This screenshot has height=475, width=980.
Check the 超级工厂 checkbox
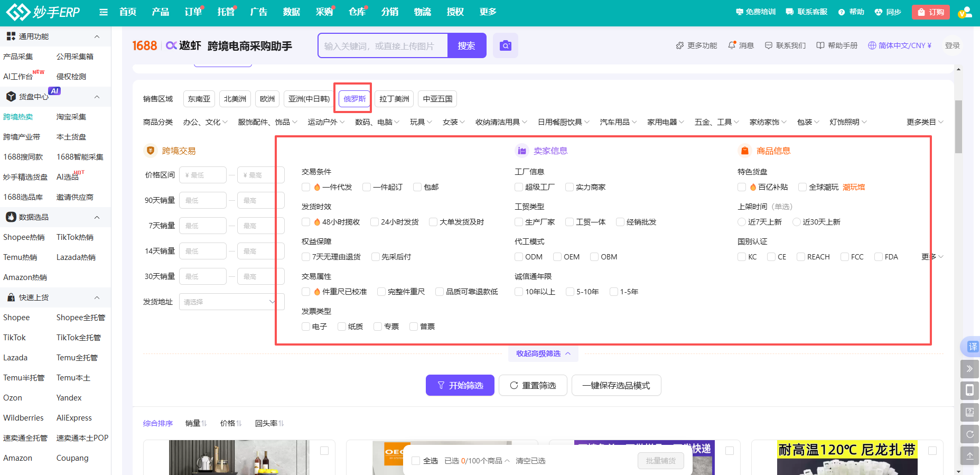pyautogui.click(x=519, y=187)
